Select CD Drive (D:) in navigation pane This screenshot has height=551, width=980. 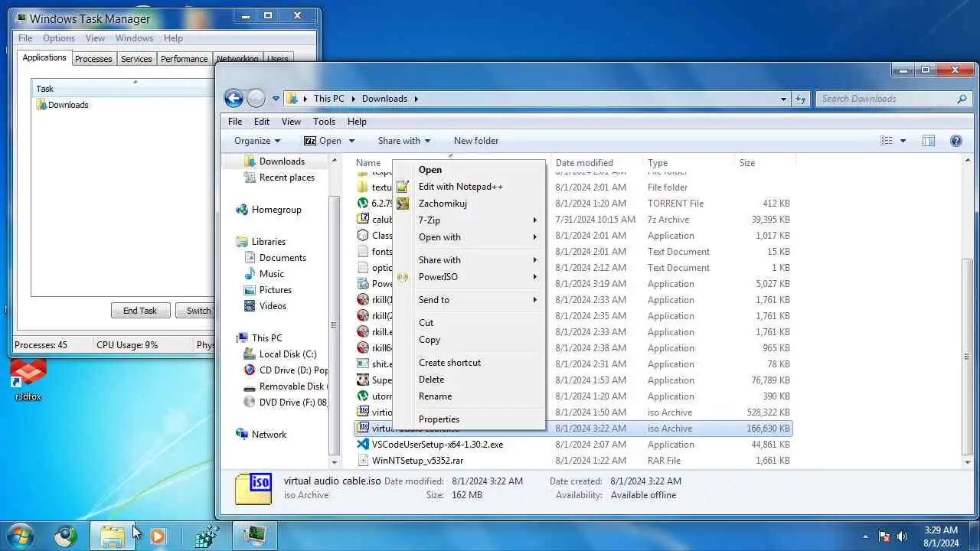(285, 370)
